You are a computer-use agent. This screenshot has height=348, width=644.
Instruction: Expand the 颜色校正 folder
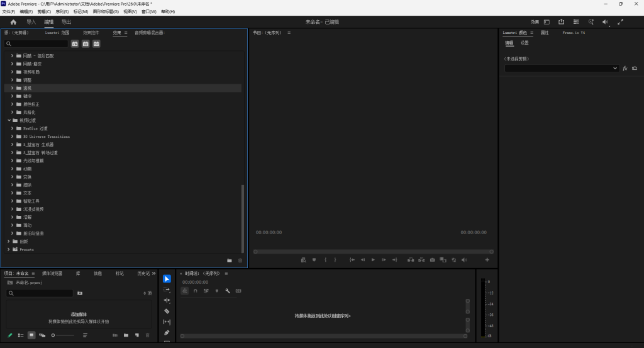pos(12,104)
